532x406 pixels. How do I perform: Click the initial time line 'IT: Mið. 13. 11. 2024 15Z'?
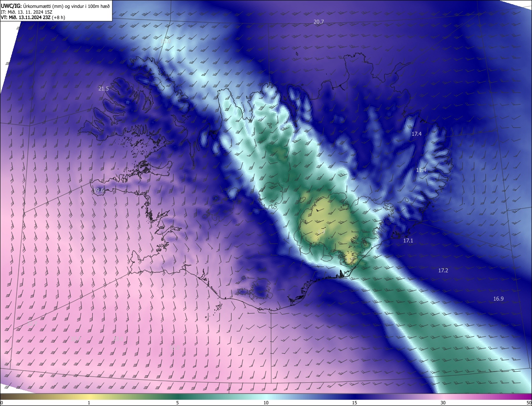pos(27,12)
